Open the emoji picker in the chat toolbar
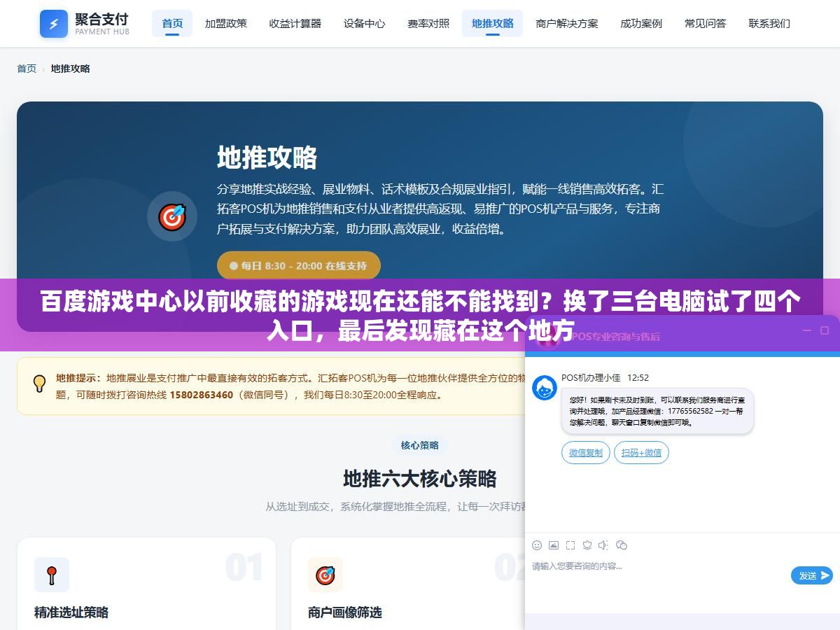 537,545
